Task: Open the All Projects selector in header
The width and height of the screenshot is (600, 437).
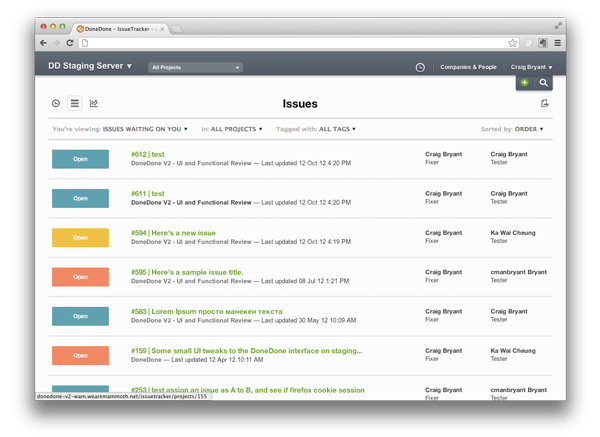Action: coord(195,67)
